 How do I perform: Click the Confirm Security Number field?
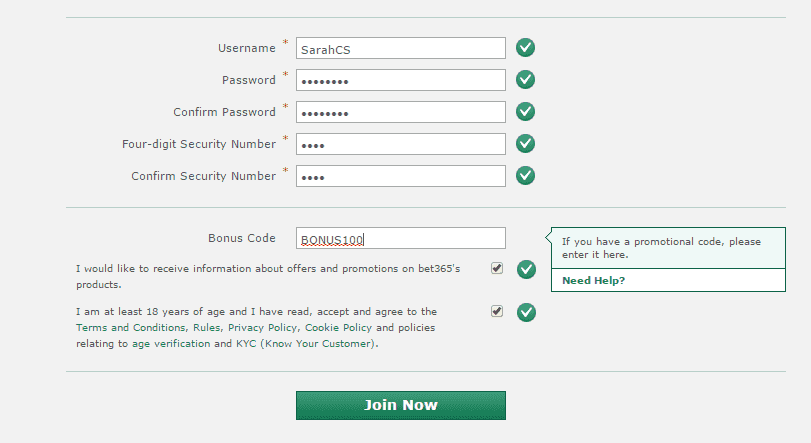coord(401,176)
